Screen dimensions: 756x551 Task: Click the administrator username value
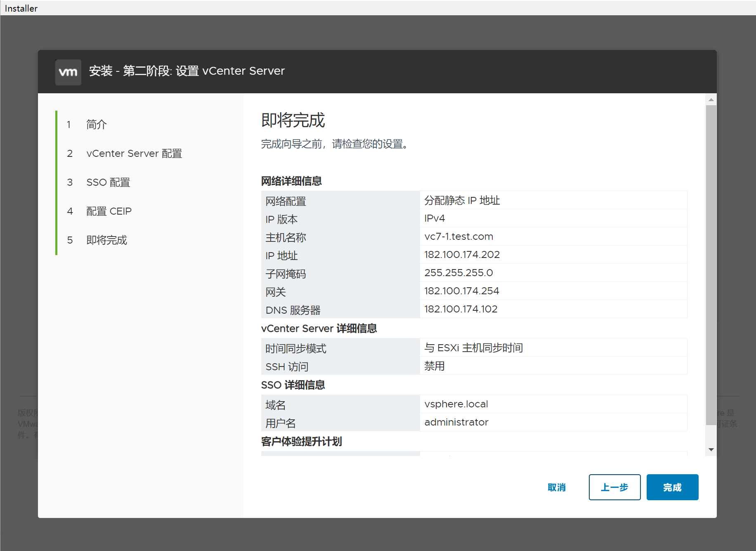456,422
